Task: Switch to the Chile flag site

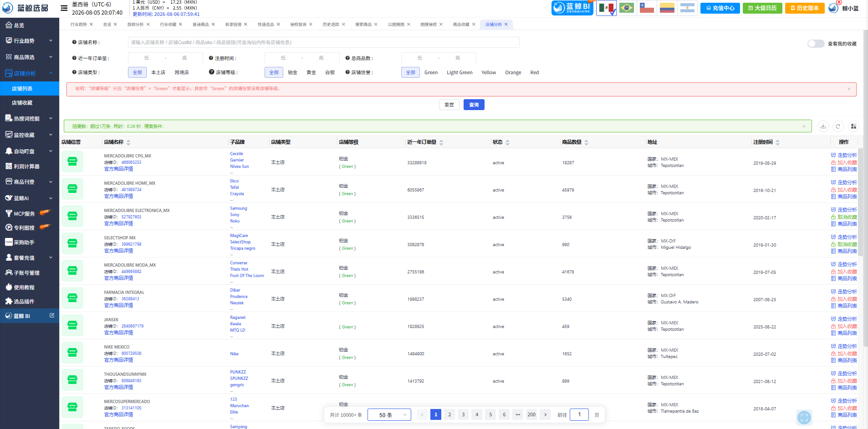Action: (647, 8)
